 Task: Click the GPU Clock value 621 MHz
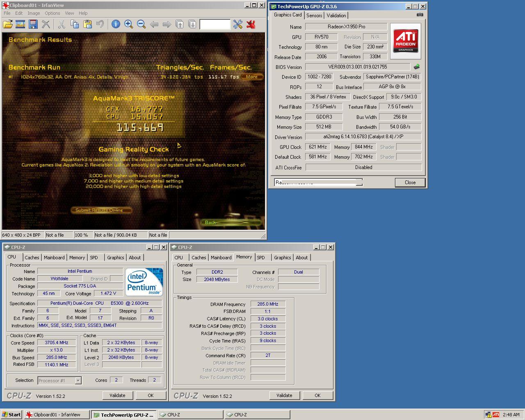coord(318,147)
